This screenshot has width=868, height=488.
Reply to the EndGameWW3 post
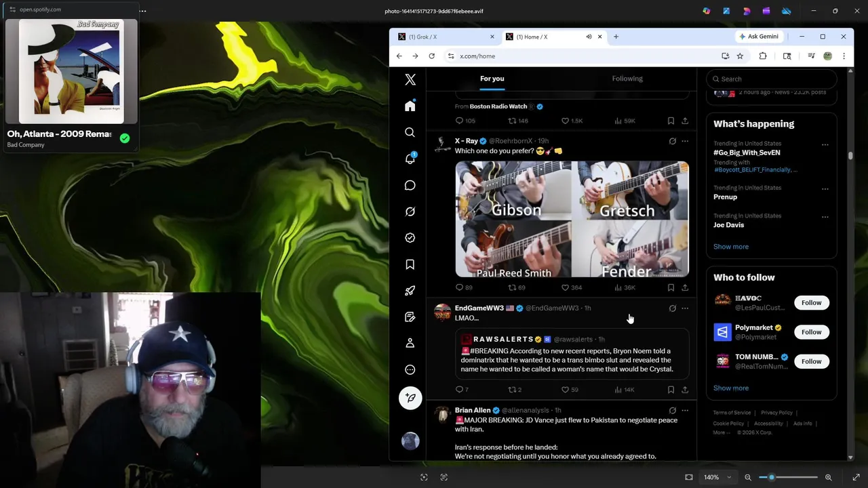(462, 390)
